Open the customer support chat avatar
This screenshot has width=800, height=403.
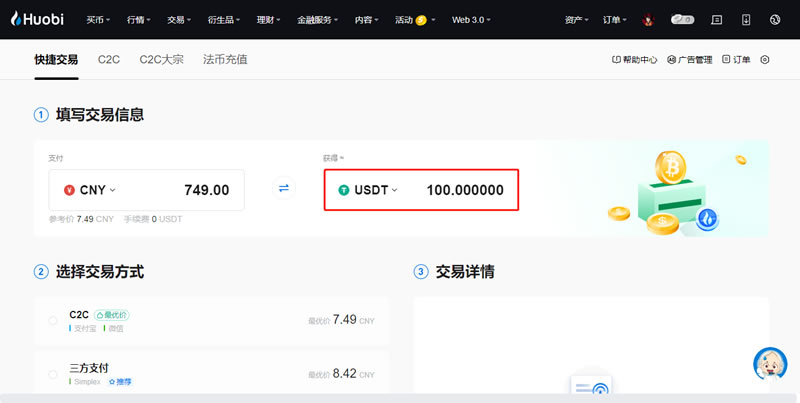[x=769, y=365]
